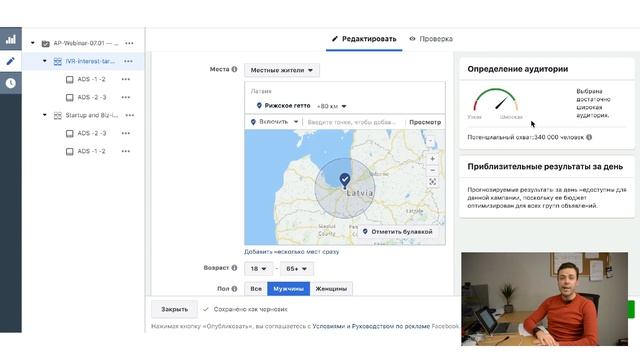Open more options for Startup and Biz ad set

[x=130, y=116]
